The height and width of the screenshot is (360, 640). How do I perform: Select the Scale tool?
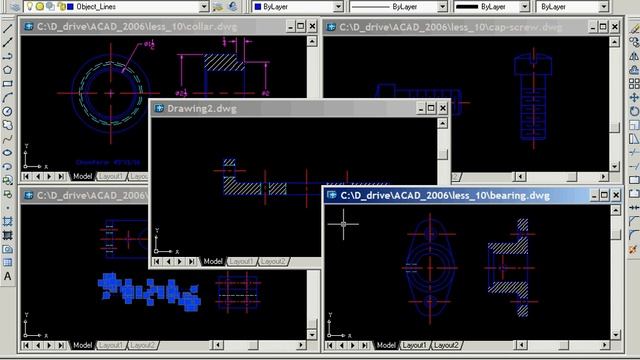tap(634, 125)
